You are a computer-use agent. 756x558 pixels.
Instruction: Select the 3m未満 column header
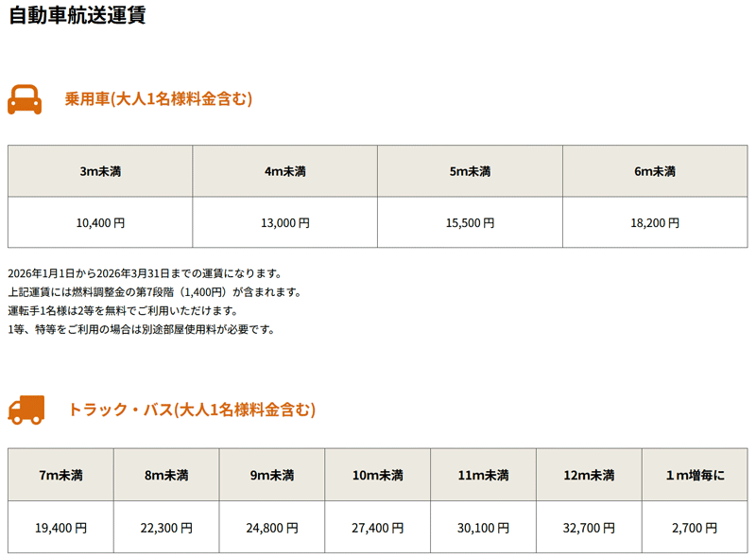coord(100,171)
